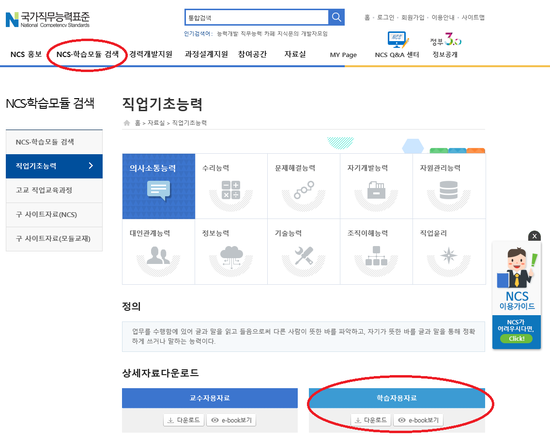The height and width of the screenshot is (437, 550).
Task: Select the 조직이해능력 org chart tile
Action: (x=376, y=251)
